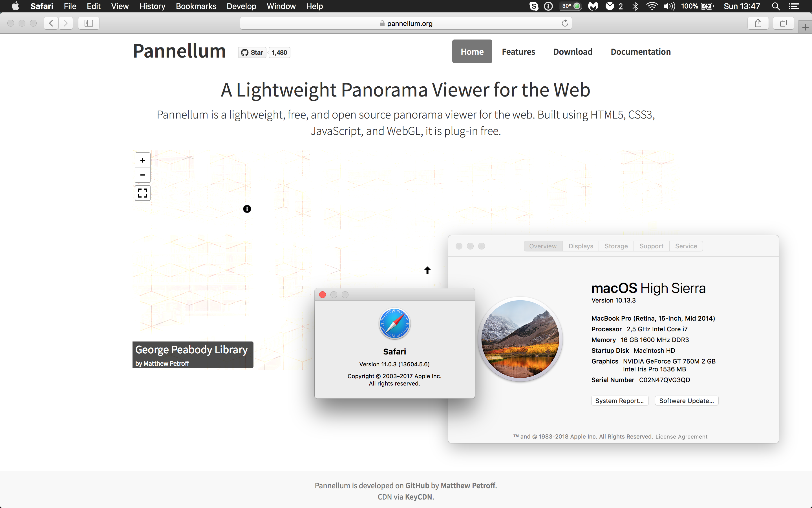This screenshot has width=812, height=508.
Task: Open the KeyCDN link
Action: tap(418, 497)
